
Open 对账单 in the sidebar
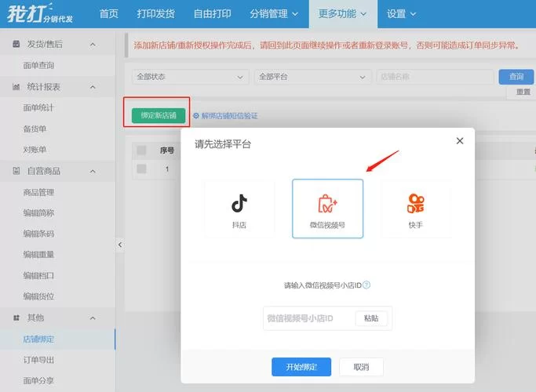[x=35, y=150]
